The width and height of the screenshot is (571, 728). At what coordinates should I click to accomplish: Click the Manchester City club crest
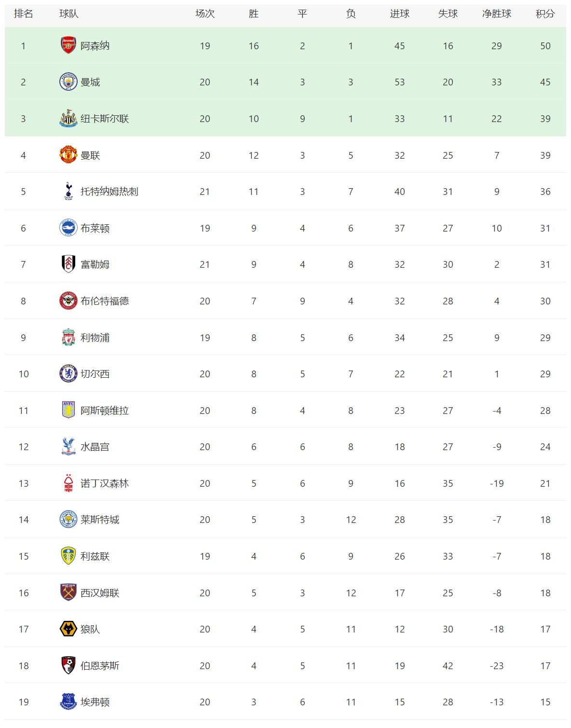[68, 82]
